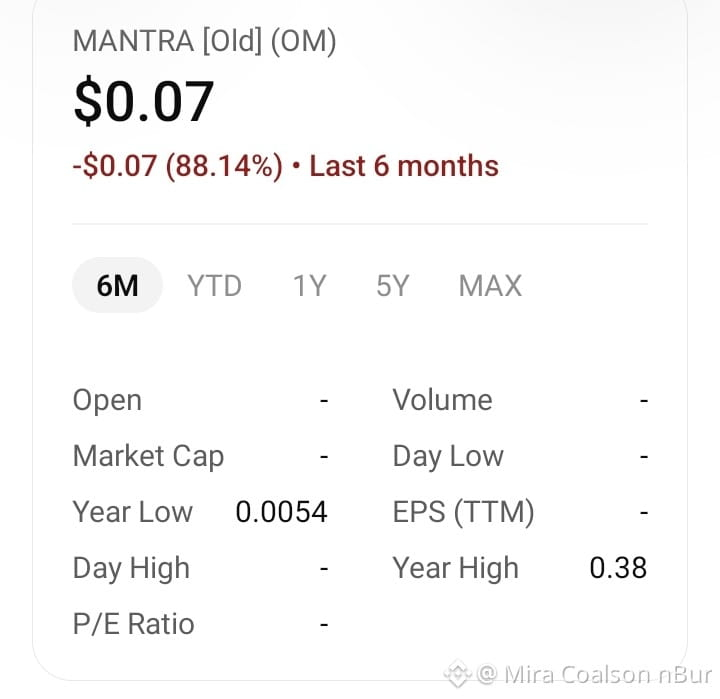The height and width of the screenshot is (699, 720).
Task: Select the 6M time range tab
Action: click(118, 285)
